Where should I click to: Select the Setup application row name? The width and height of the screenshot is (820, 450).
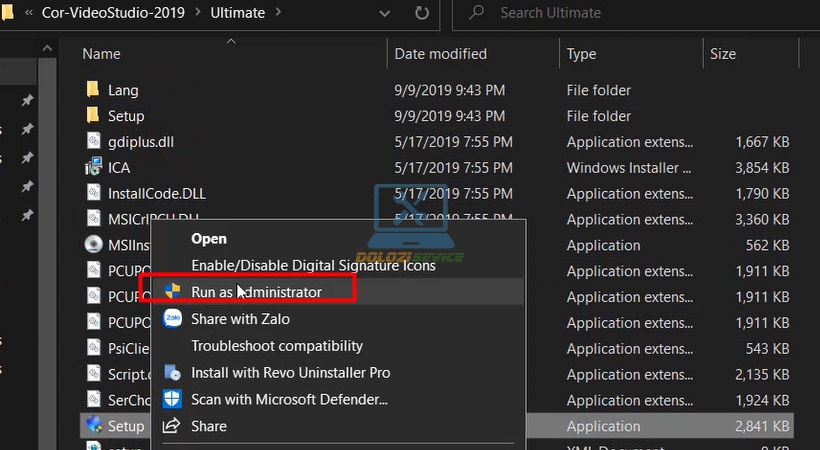[x=126, y=426]
